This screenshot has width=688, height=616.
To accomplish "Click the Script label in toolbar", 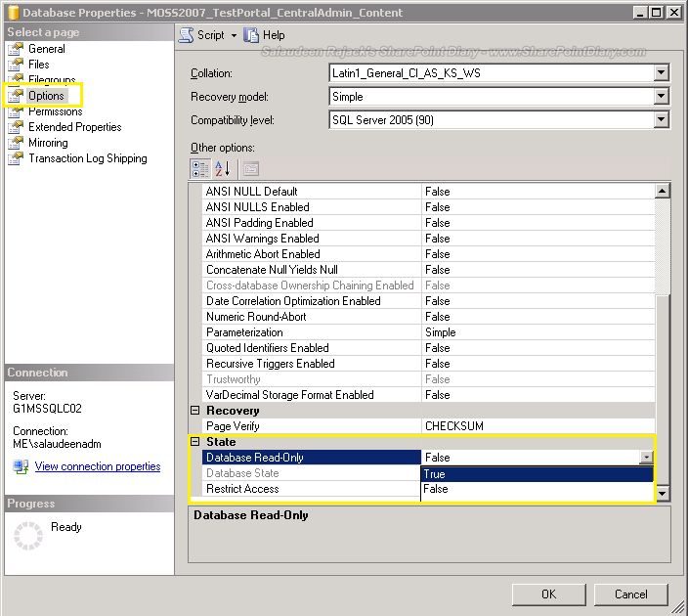I will 211,35.
